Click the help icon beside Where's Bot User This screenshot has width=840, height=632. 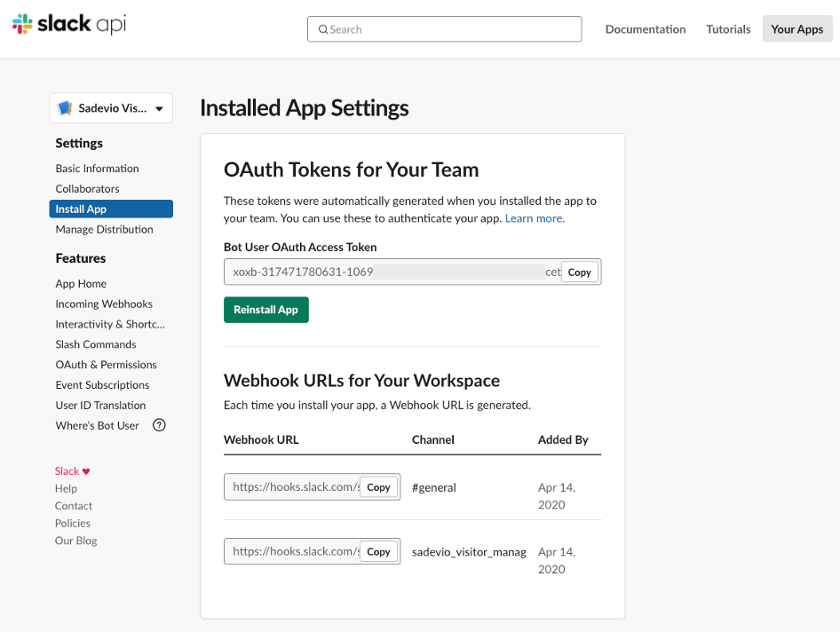coord(159,425)
